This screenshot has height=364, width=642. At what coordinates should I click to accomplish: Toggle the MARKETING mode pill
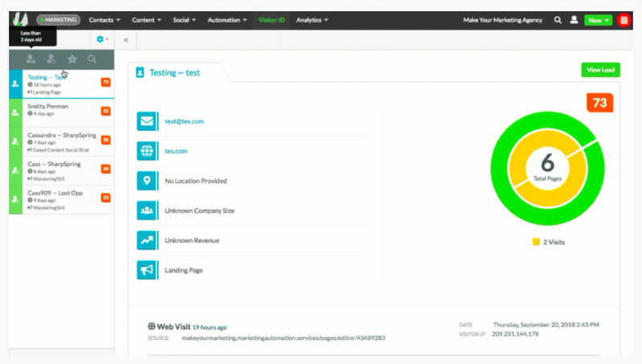tap(58, 19)
